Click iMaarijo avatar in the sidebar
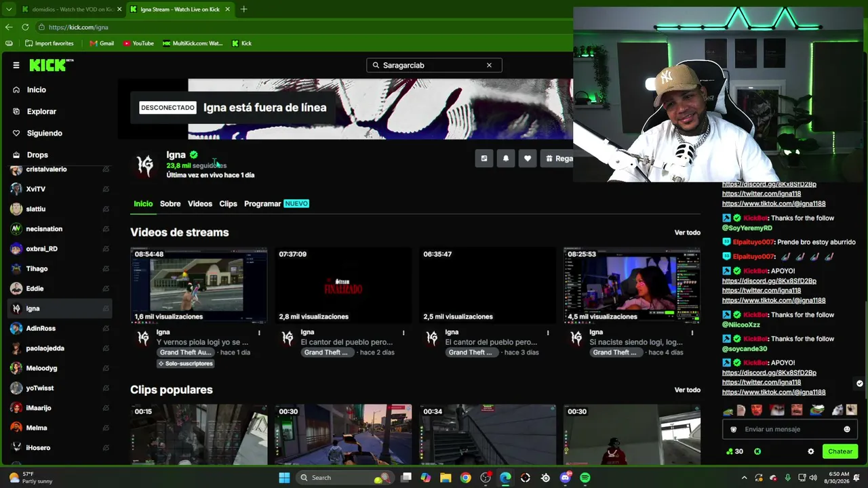This screenshot has height=488, width=868. (16, 408)
